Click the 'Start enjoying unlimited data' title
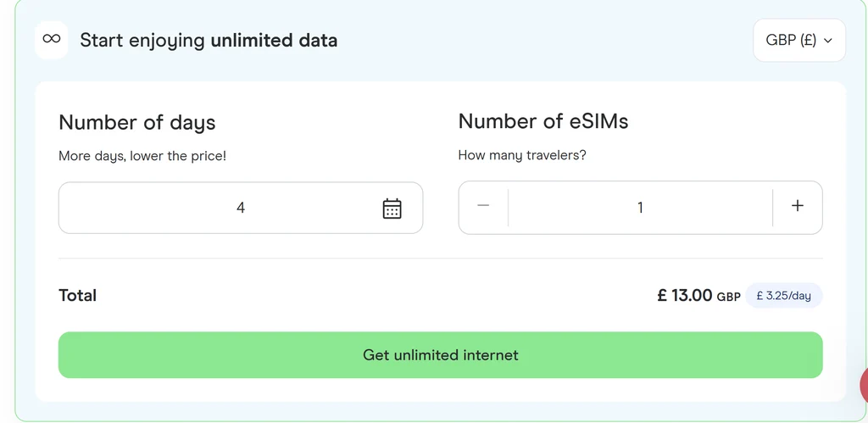868x423 pixels. pos(209,41)
